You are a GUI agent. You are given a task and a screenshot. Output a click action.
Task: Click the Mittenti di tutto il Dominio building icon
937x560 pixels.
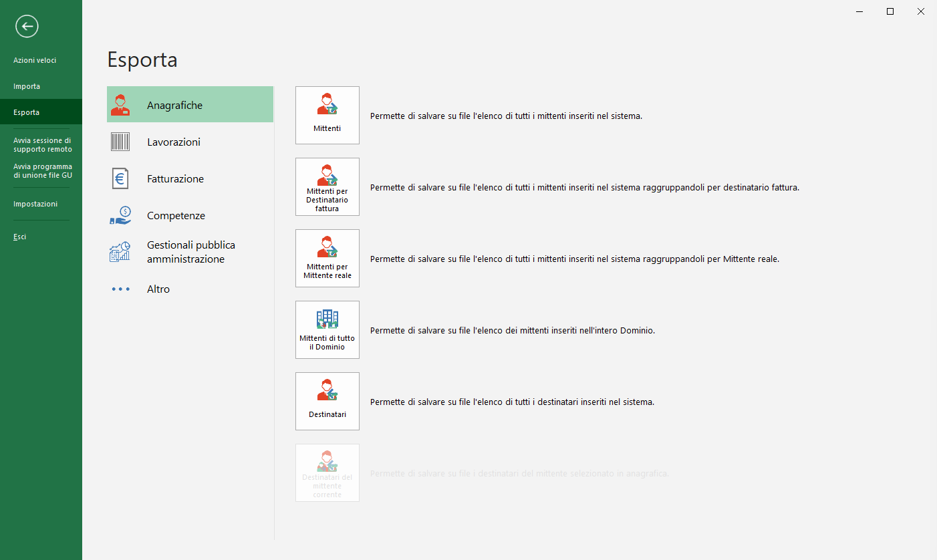327,319
